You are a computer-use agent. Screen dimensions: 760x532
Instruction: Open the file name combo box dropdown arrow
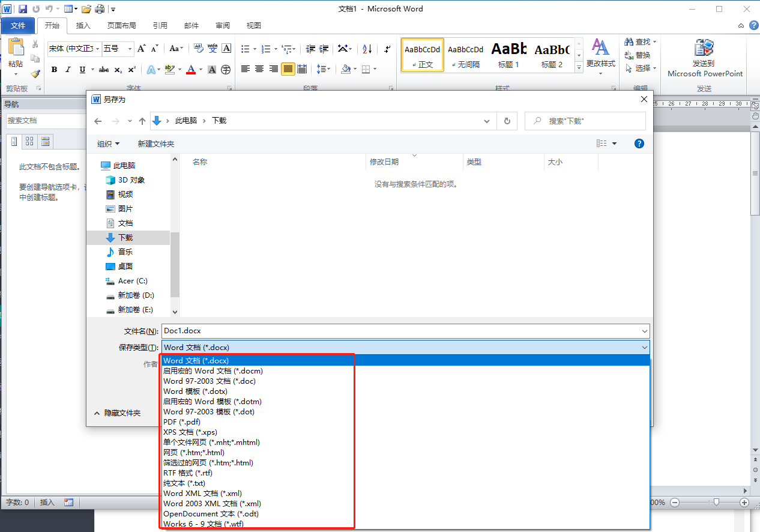tap(645, 331)
